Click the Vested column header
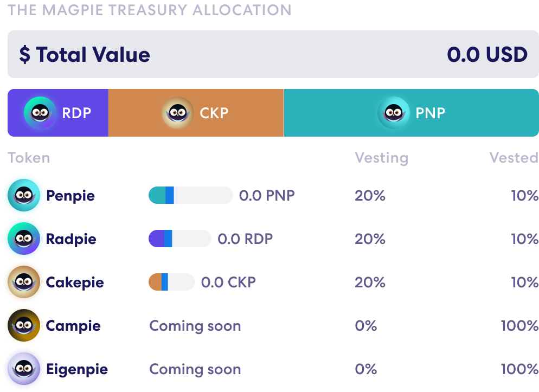Screen dimensions: 539x392 514,158
